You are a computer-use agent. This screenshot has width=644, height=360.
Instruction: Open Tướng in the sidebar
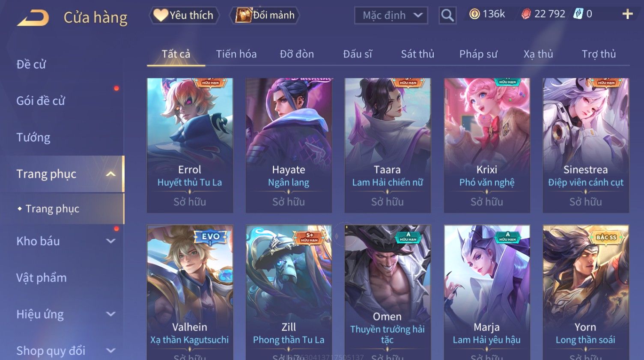(x=33, y=137)
